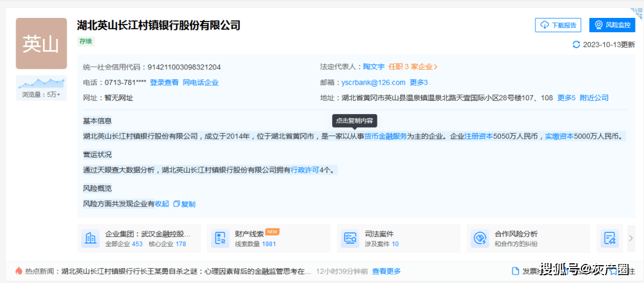Image resolution: width=644 pixels, height=283 pixels.
Task: Click email yscrbank@126.com
Action: point(373,82)
